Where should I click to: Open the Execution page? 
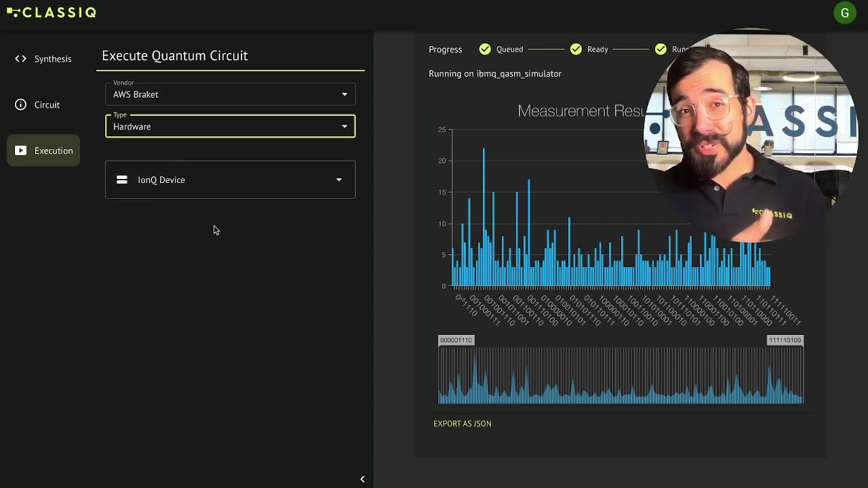(43, 150)
